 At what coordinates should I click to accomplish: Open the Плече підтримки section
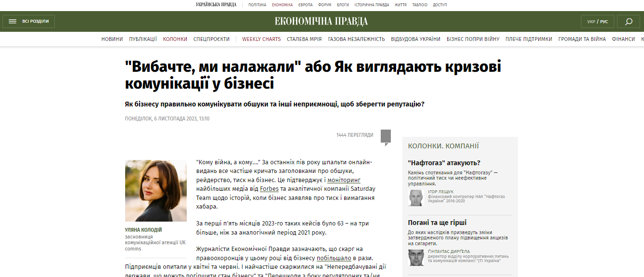tap(528, 39)
